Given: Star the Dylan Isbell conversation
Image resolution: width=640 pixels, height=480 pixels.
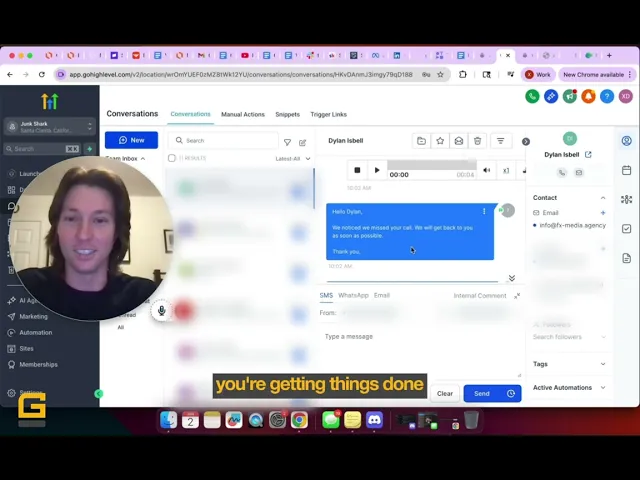Looking at the screenshot, I should tap(440, 141).
